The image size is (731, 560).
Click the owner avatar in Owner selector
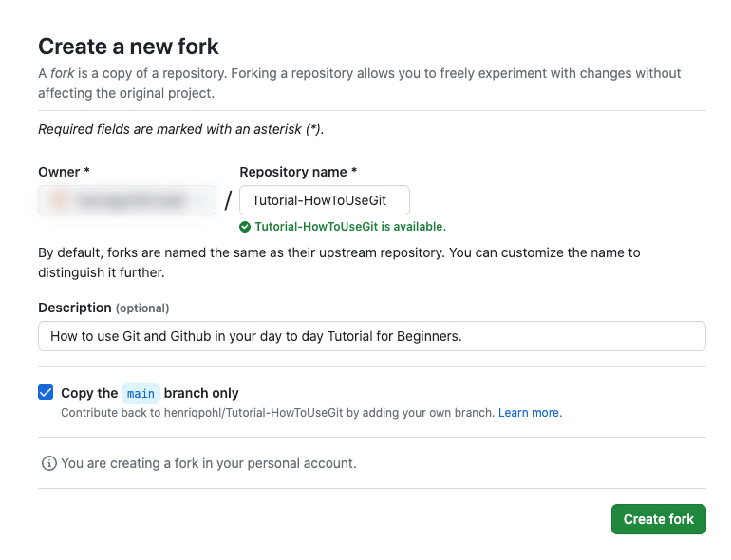coord(60,200)
